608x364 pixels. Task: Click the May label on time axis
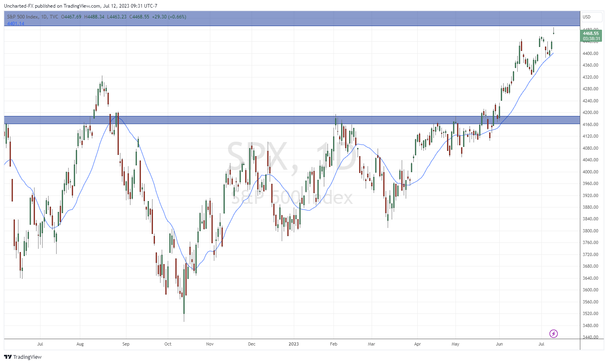[x=455, y=344]
